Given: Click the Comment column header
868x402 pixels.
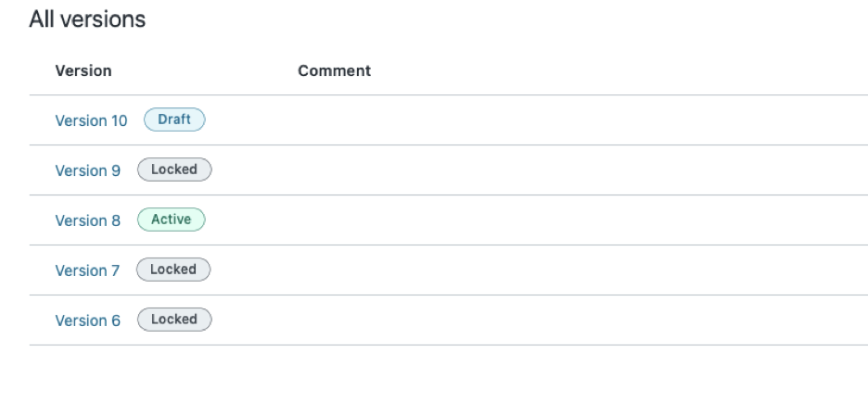Looking at the screenshot, I should [334, 70].
